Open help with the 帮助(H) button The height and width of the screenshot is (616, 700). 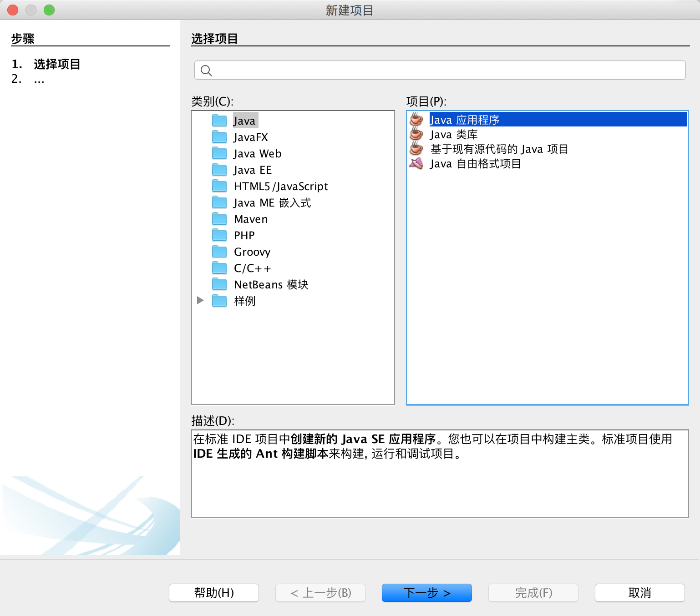(x=214, y=592)
